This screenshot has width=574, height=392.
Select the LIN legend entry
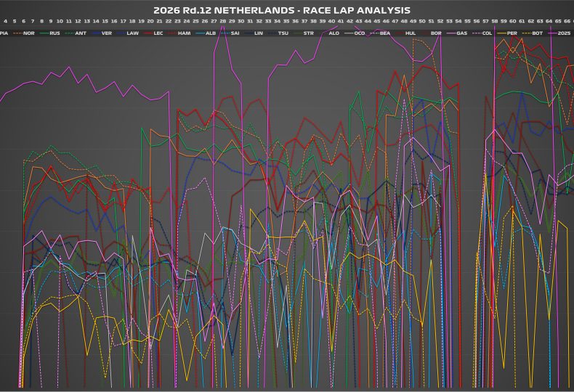[254, 33]
